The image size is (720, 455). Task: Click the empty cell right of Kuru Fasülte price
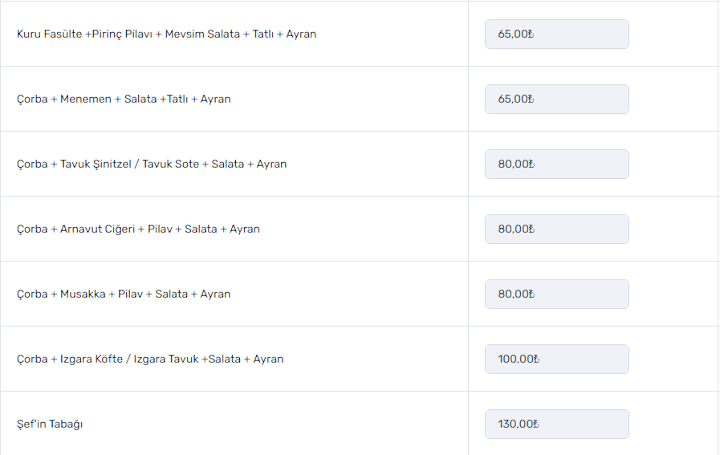[674, 34]
